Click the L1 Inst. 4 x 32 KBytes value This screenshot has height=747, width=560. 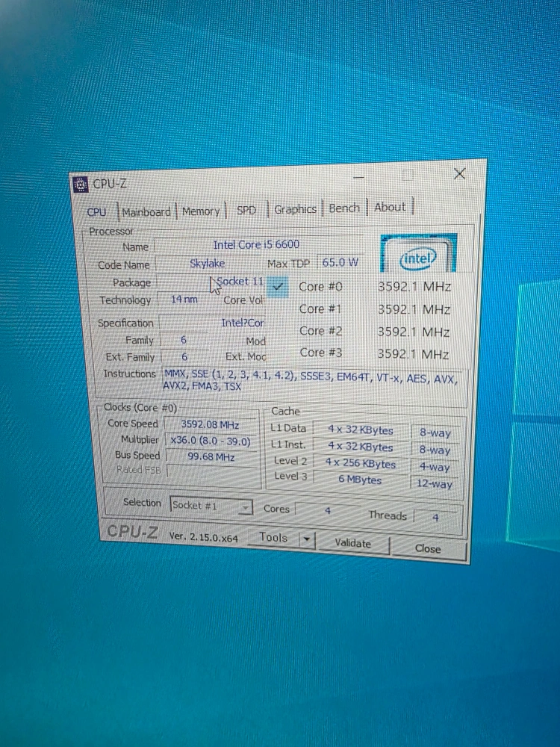[x=361, y=447]
